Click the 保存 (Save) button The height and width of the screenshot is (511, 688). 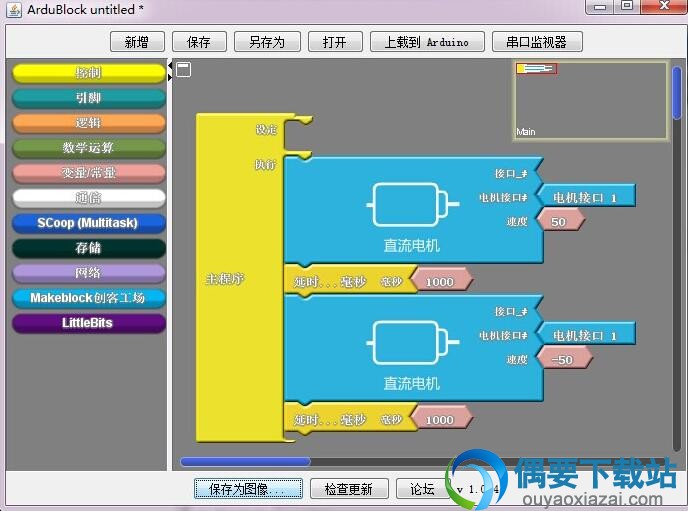click(199, 42)
